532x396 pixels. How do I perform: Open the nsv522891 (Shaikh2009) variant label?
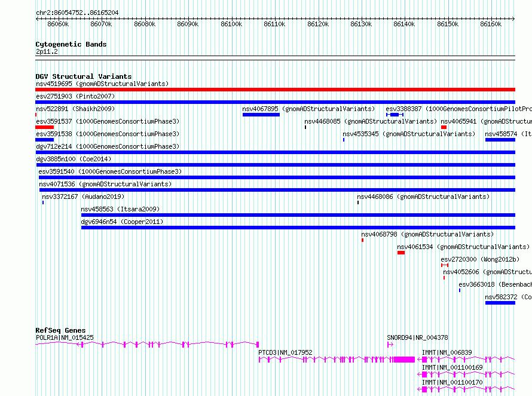tap(75, 109)
